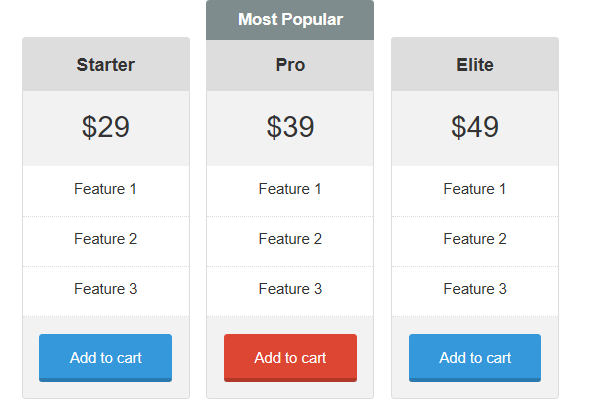This screenshot has width=600, height=400.
Task: Click Feature 2 under Pro plan
Action: pyautogui.click(x=290, y=239)
